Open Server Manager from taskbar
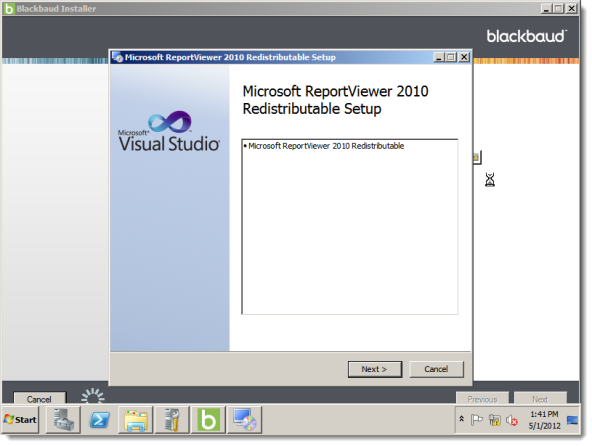The image size is (592, 446). pyautogui.click(x=63, y=420)
